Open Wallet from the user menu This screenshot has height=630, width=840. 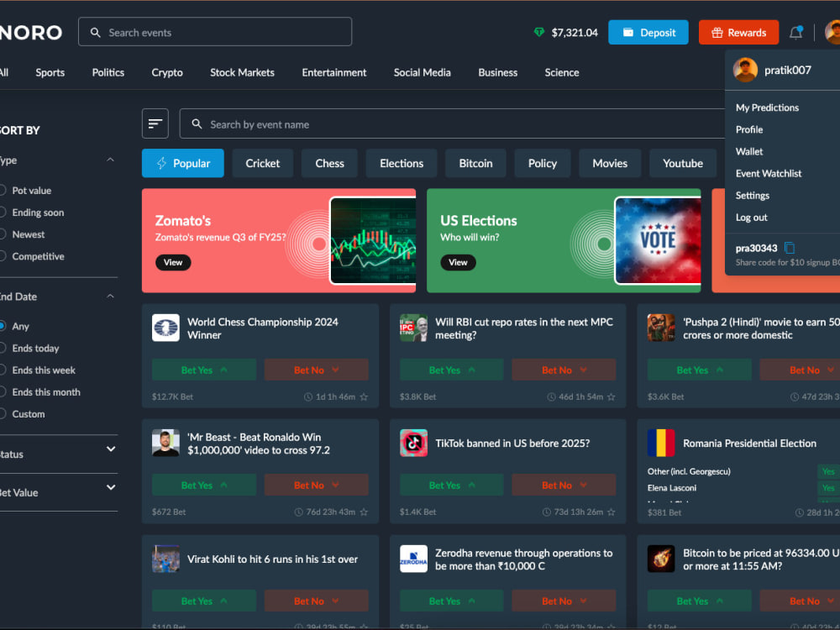click(749, 151)
